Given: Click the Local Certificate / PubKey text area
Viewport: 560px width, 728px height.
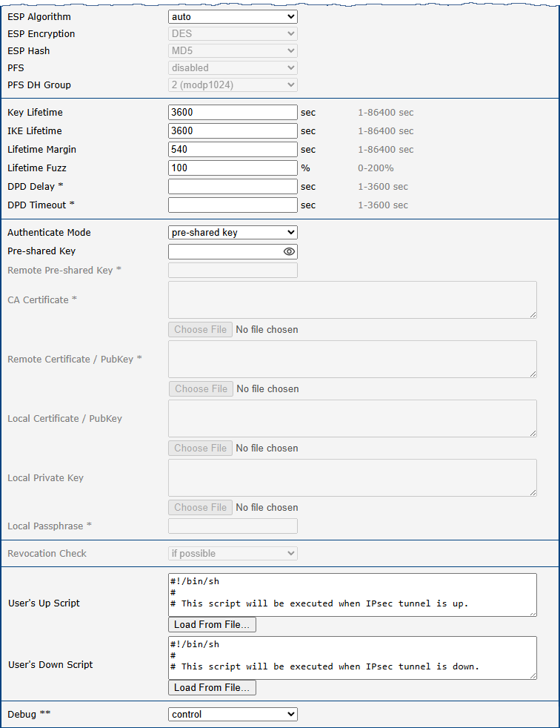Looking at the screenshot, I should point(352,418).
